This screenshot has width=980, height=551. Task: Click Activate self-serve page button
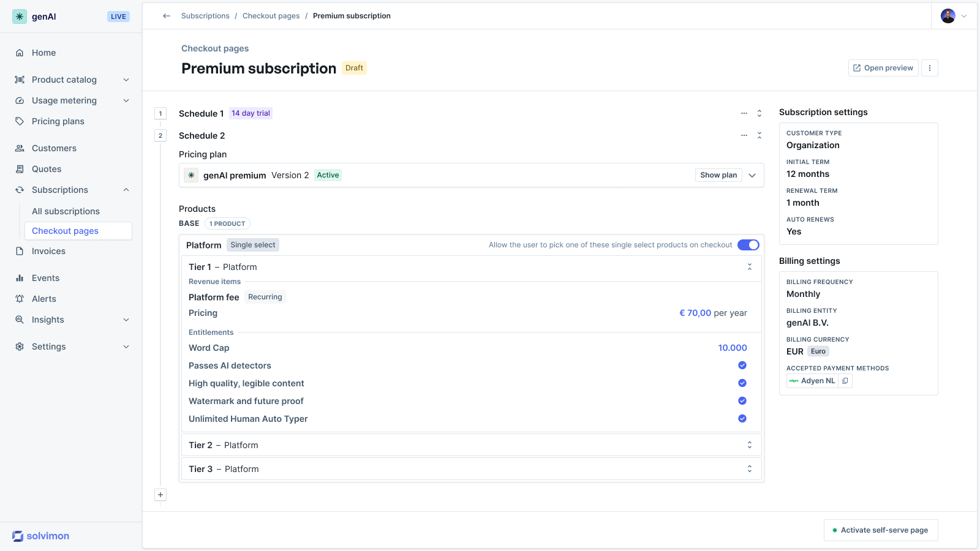[881, 530]
